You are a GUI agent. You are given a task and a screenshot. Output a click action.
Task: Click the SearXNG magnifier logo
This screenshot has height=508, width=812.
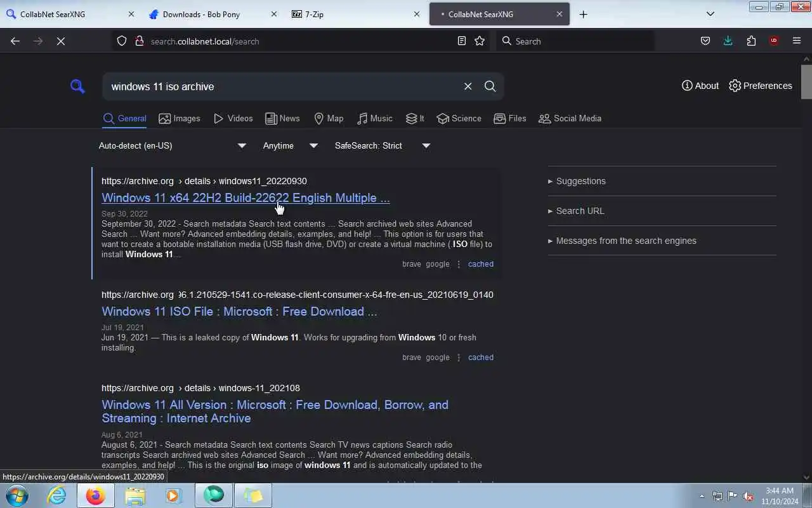tap(77, 86)
